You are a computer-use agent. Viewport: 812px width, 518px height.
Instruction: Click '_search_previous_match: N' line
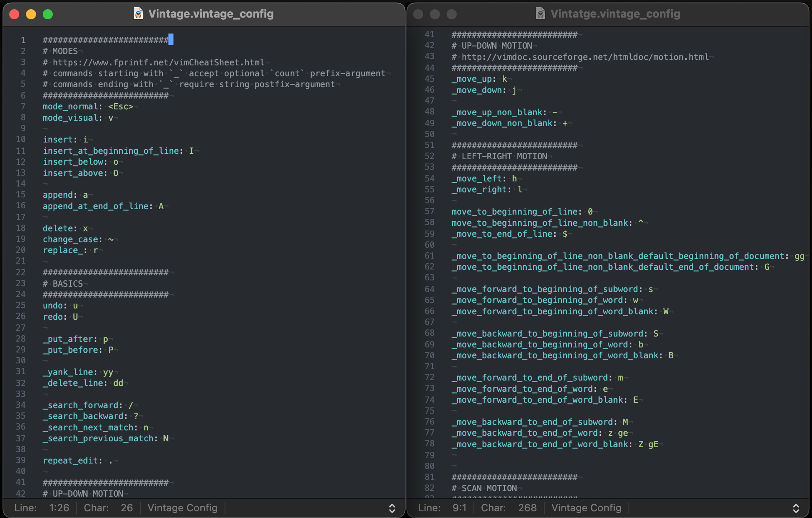tap(106, 438)
